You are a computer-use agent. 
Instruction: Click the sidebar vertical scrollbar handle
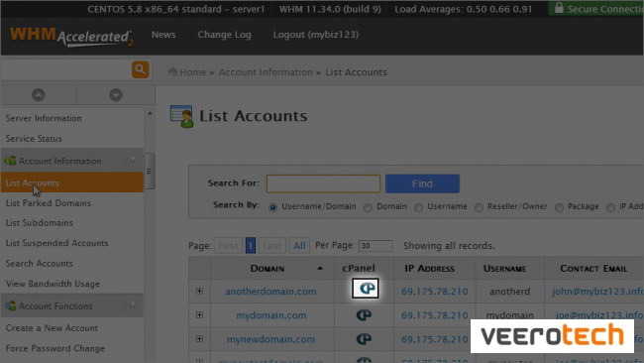click(150, 171)
